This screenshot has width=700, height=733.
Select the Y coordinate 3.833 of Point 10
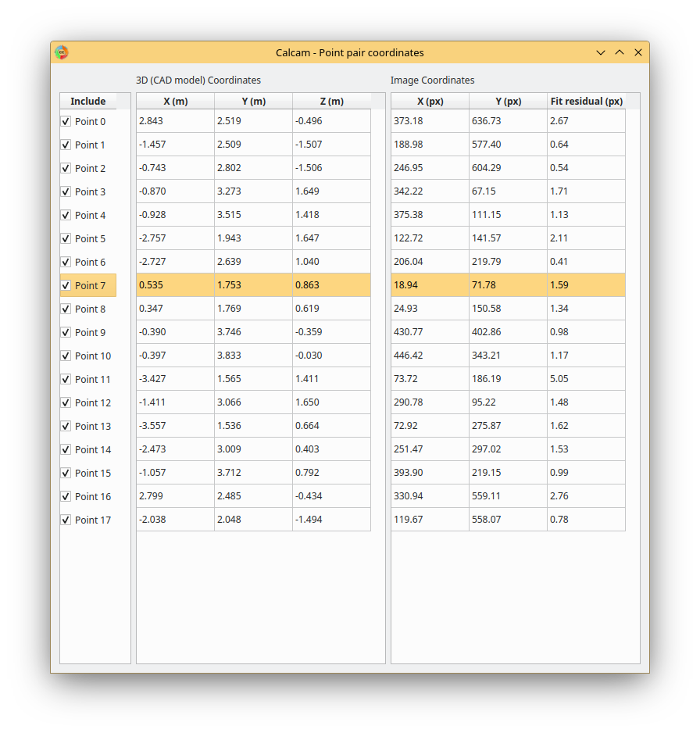[x=253, y=355]
